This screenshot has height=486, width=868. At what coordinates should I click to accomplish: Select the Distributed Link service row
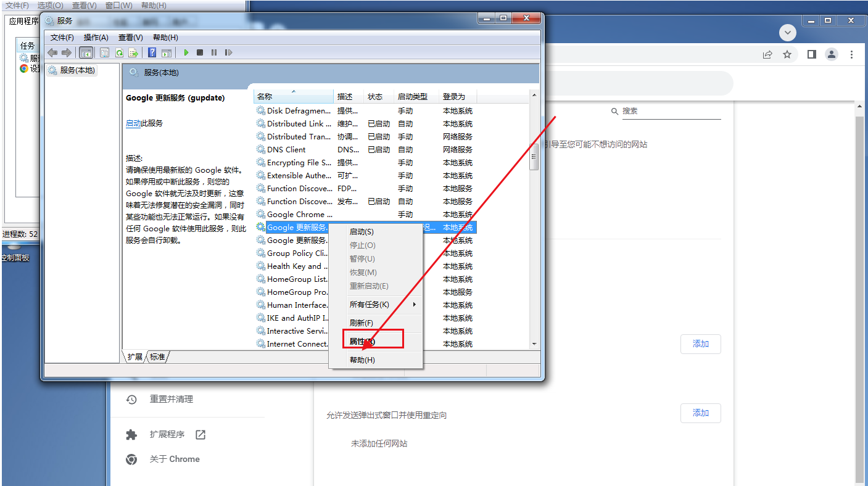[365, 124]
